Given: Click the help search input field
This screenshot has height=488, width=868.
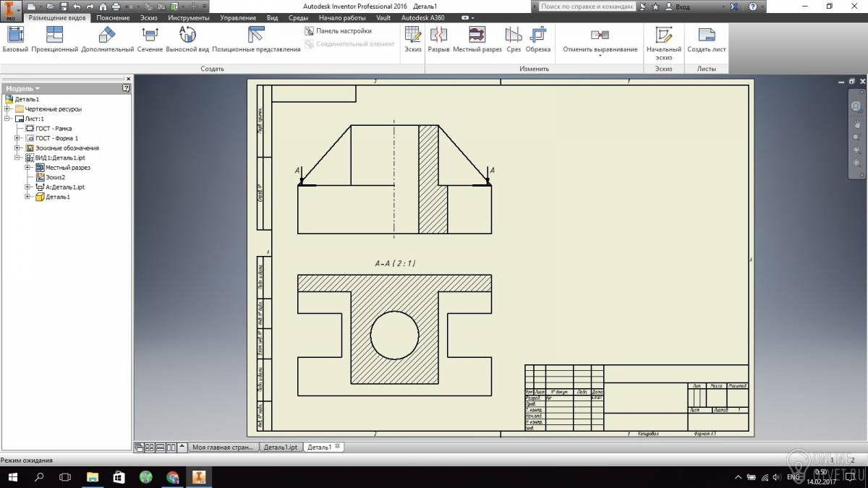Looking at the screenshot, I should (587, 7).
